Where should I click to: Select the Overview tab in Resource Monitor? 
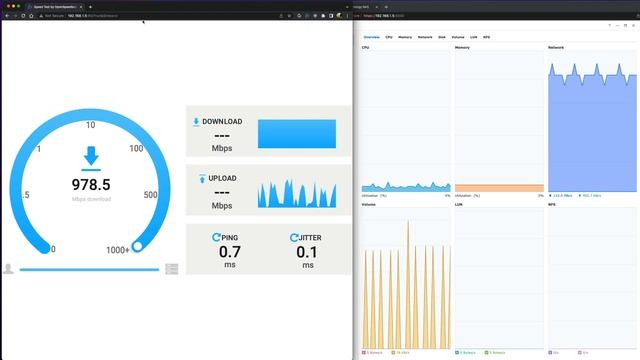click(371, 37)
